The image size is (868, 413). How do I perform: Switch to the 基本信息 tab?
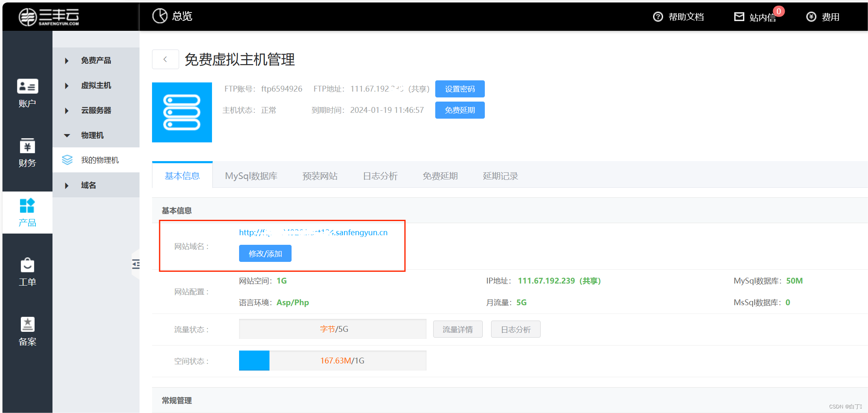(182, 176)
